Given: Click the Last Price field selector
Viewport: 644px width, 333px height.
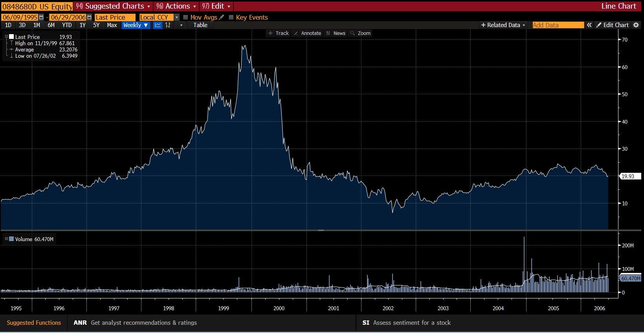Looking at the screenshot, I should tap(115, 17).
